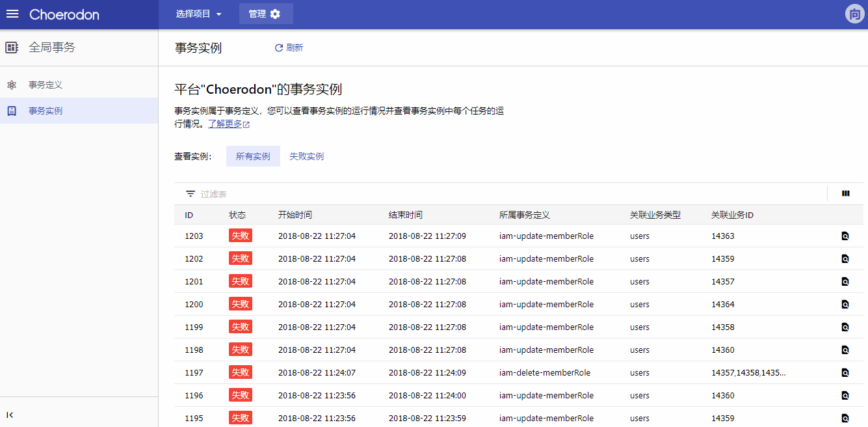Click the 开始时间 column header

[295, 215]
